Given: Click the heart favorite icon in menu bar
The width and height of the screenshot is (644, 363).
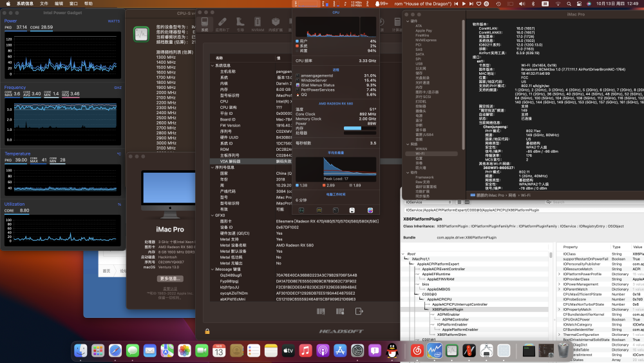Looking at the screenshot, I should point(479,4).
